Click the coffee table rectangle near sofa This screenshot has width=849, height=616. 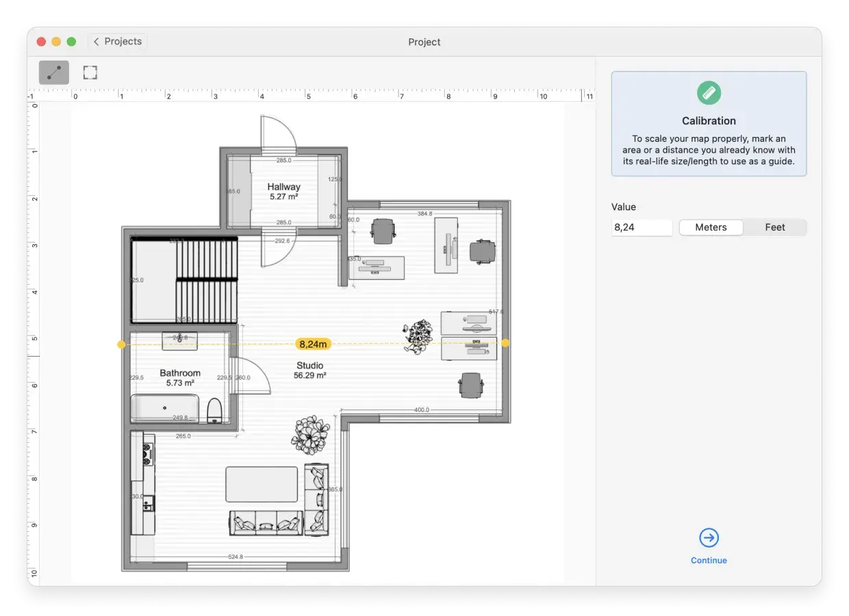tap(262, 485)
